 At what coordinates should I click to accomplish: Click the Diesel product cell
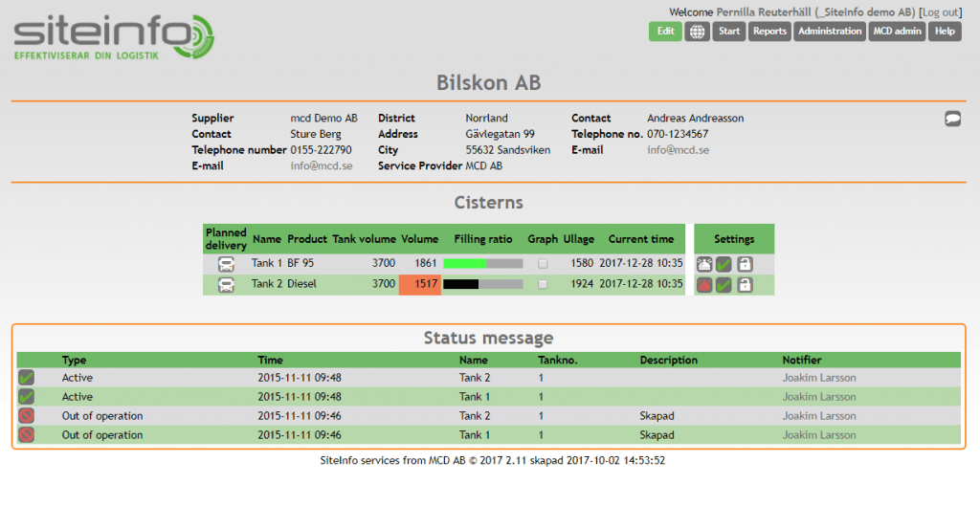pyautogui.click(x=301, y=283)
